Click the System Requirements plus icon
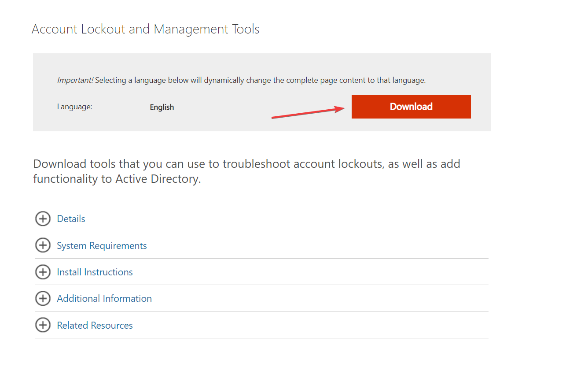588x382 pixels. [x=43, y=245]
